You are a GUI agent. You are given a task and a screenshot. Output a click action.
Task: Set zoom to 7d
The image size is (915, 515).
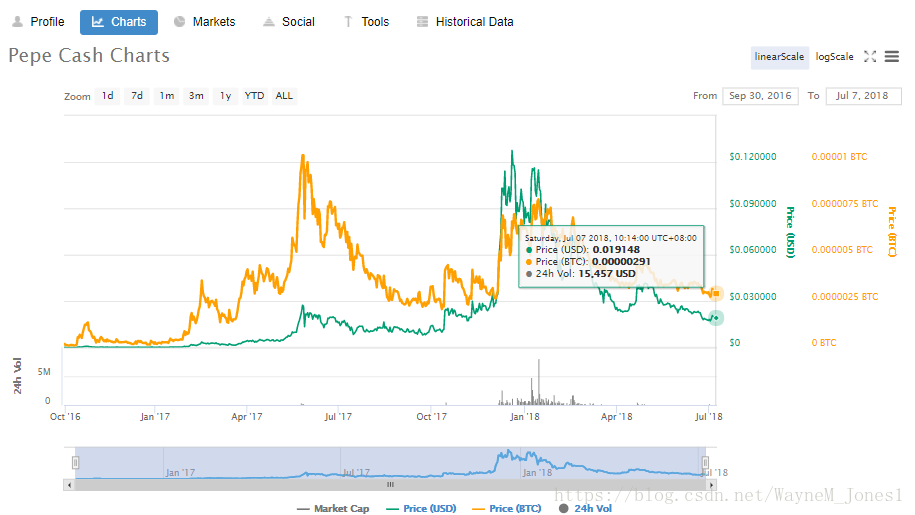(137, 96)
